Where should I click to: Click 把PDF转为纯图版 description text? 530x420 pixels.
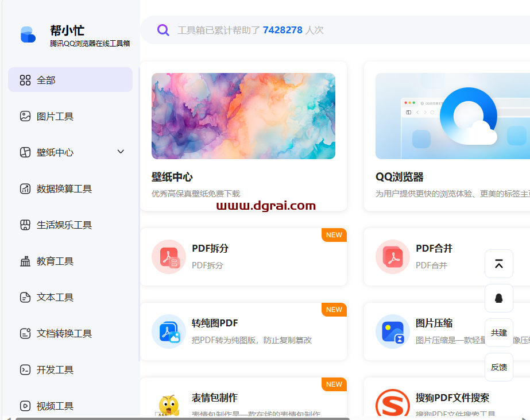252,340
